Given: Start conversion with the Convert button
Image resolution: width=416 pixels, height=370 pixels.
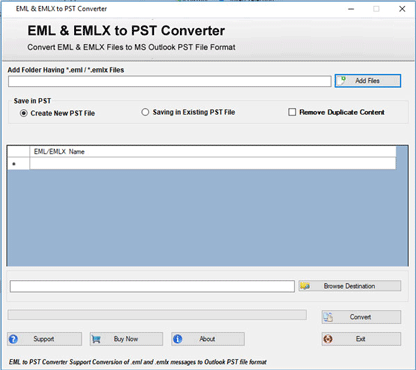Looking at the screenshot, I should click(x=361, y=317).
